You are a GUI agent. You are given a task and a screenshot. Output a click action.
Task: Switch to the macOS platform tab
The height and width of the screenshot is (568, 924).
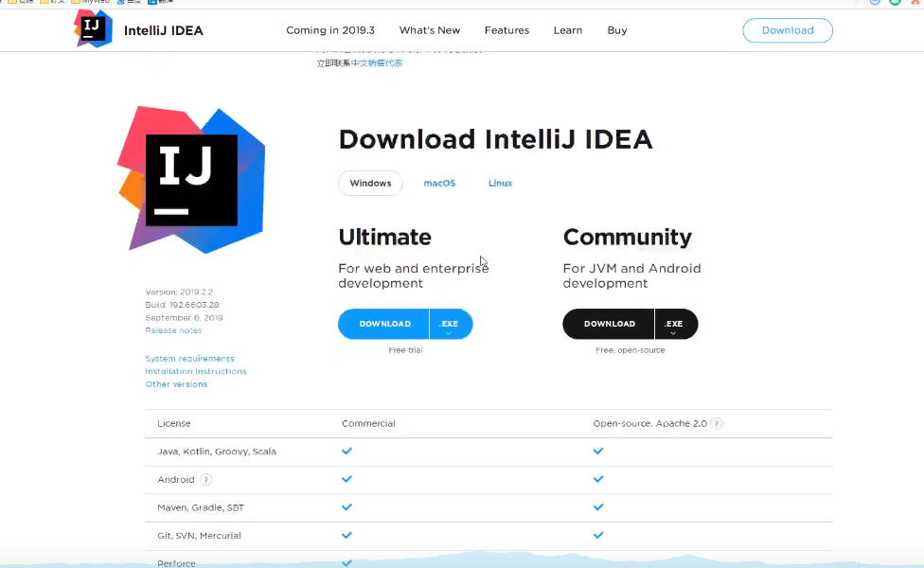coord(439,184)
